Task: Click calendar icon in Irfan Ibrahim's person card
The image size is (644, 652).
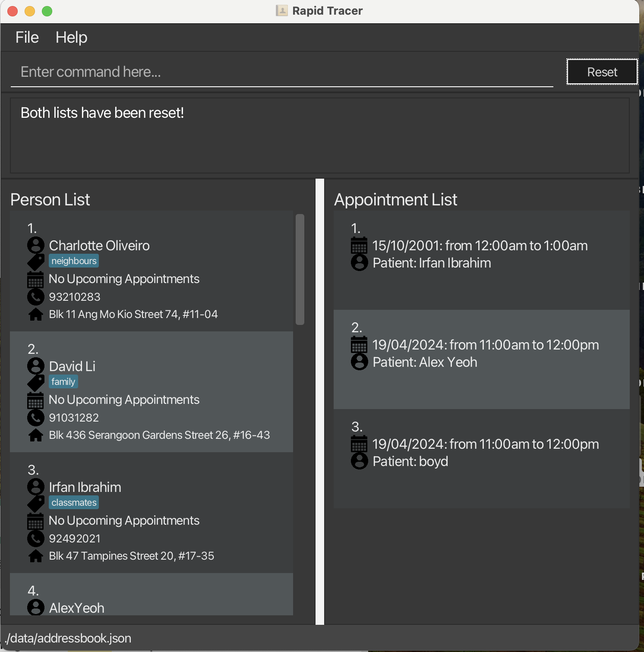Action: click(x=35, y=521)
